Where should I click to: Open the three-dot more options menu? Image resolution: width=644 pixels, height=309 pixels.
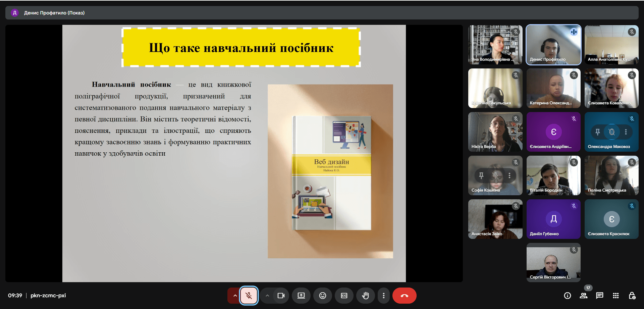point(383,296)
